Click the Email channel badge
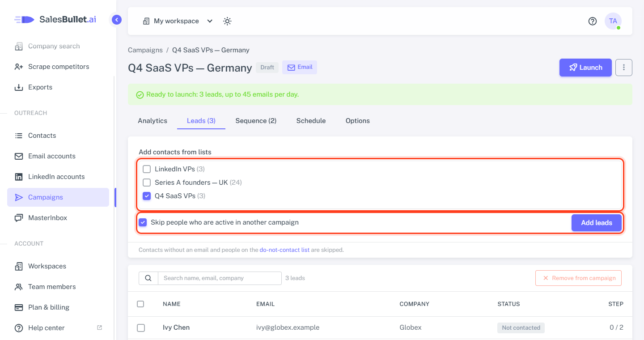644x340 pixels. click(300, 68)
